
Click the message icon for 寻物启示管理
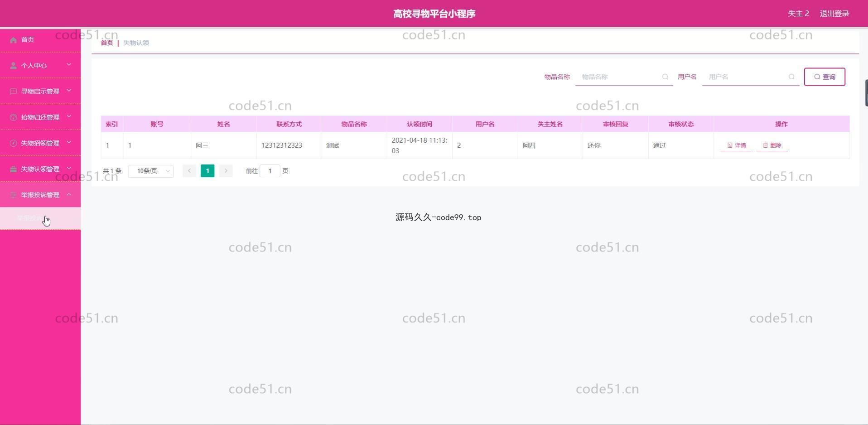[x=13, y=92]
